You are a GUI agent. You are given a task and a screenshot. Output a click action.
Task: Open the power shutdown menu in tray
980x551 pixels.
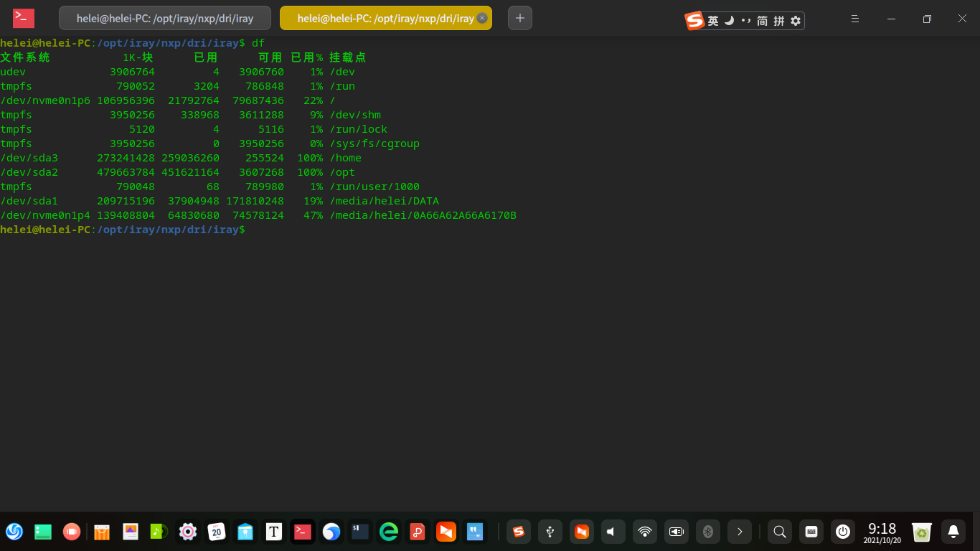pos(843,532)
